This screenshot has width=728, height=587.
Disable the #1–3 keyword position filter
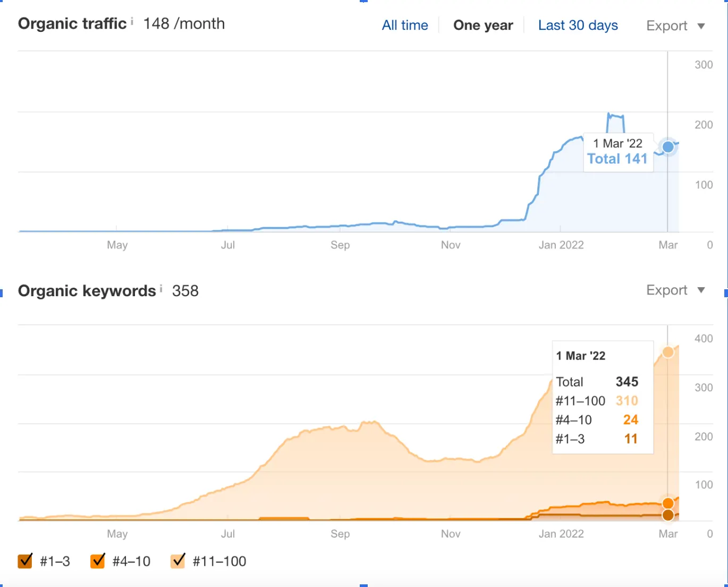tap(24, 561)
